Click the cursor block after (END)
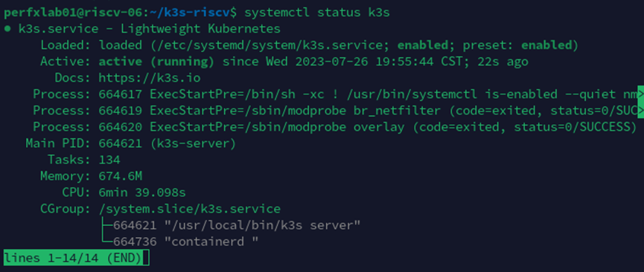The image size is (644, 272). coord(144,258)
